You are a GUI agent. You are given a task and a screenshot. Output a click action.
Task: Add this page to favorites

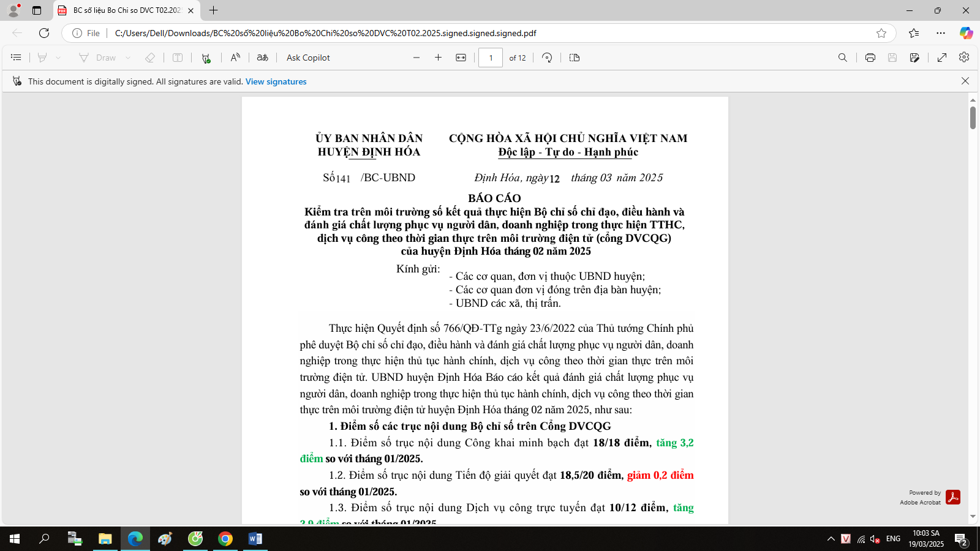[x=881, y=33]
